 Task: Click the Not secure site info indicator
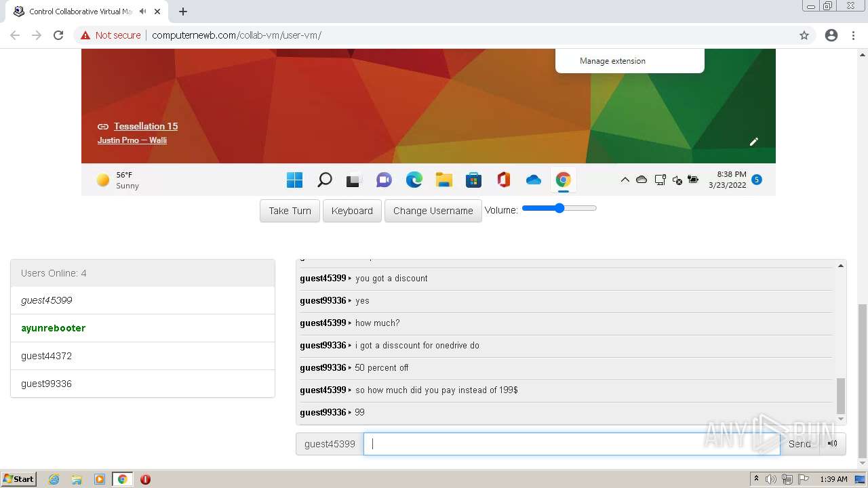click(x=111, y=35)
